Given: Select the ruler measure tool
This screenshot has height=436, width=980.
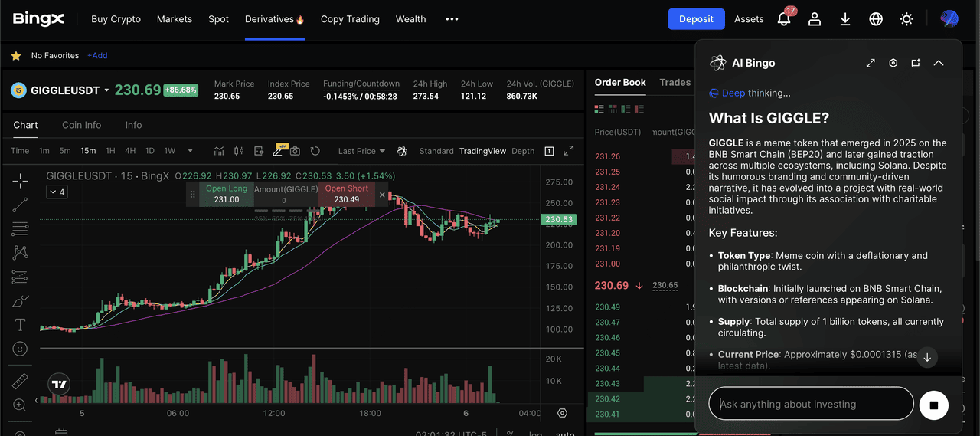Looking at the screenshot, I should 20,381.
